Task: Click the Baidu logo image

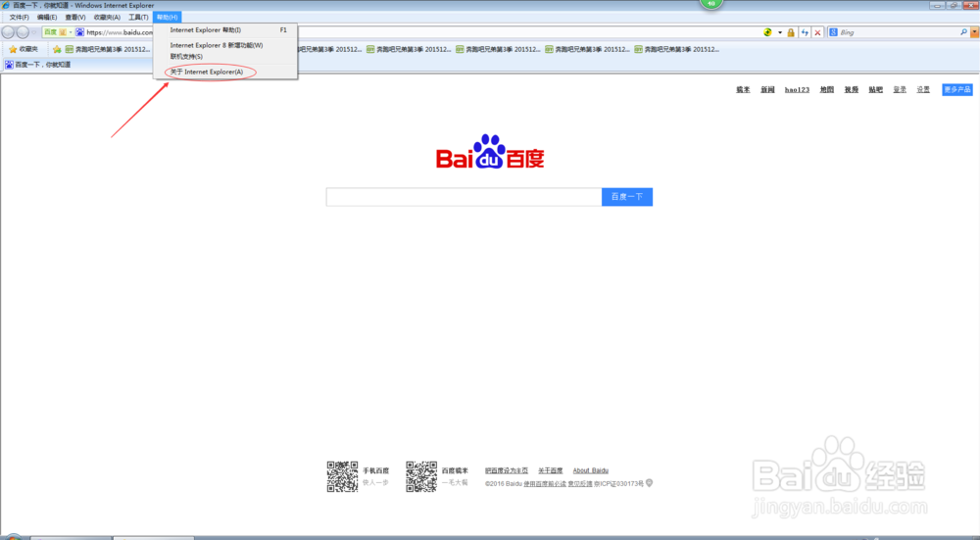Action: tap(490, 151)
